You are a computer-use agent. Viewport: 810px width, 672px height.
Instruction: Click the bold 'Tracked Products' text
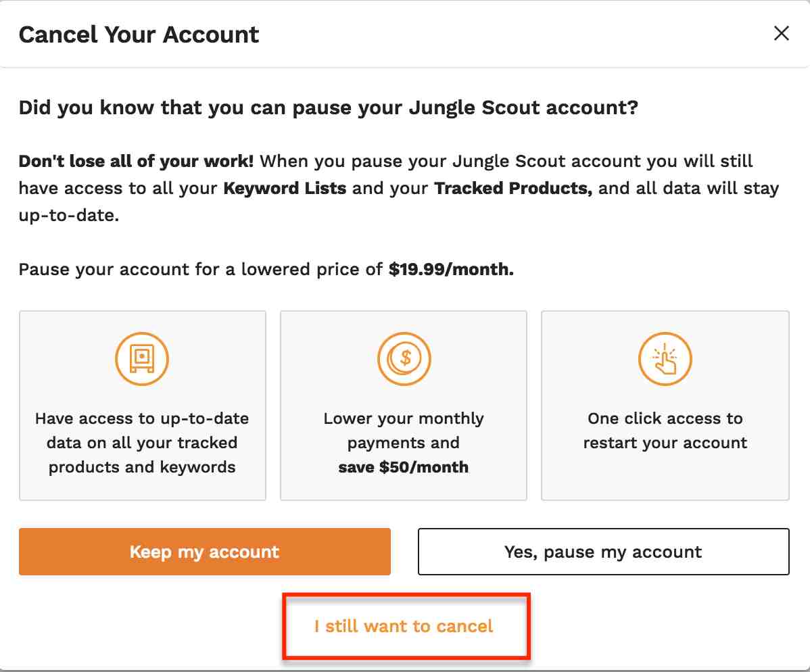(x=513, y=188)
